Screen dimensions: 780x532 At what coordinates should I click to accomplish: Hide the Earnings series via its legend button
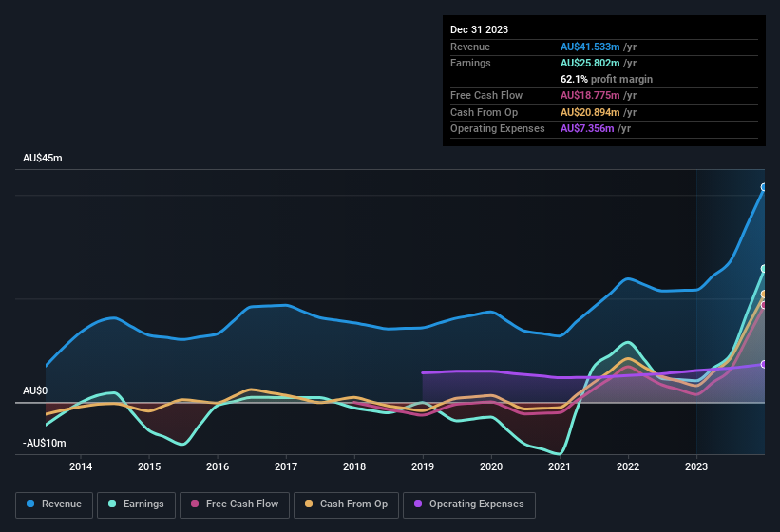[x=136, y=504]
